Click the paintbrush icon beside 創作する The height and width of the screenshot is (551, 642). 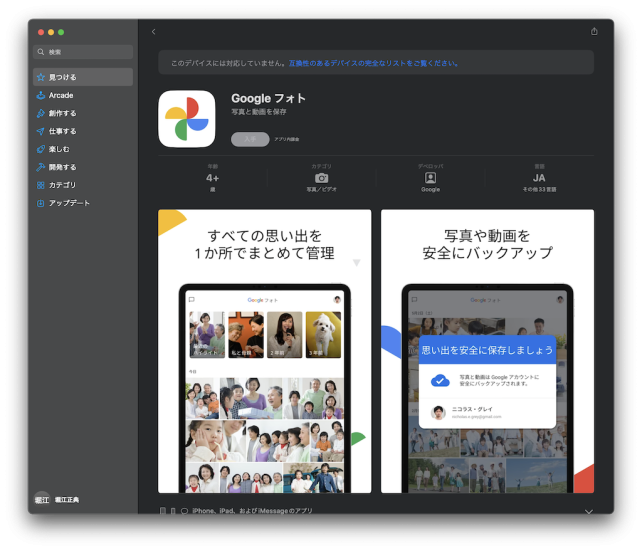(x=41, y=113)
